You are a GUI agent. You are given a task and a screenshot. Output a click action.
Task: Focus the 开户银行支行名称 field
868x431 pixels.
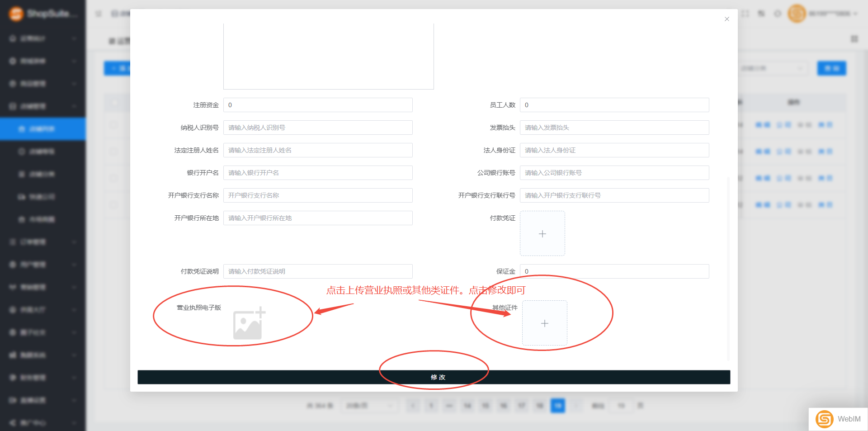click(318, 195)
